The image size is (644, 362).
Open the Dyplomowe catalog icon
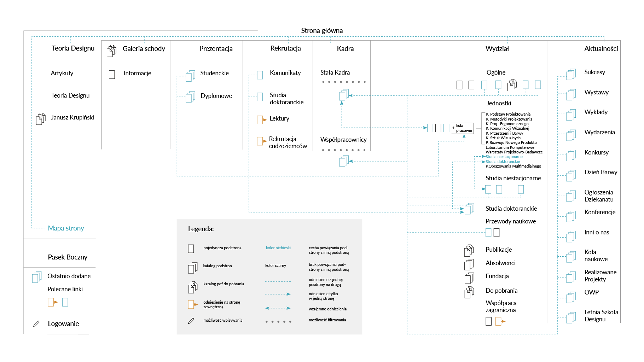(190, 97)
